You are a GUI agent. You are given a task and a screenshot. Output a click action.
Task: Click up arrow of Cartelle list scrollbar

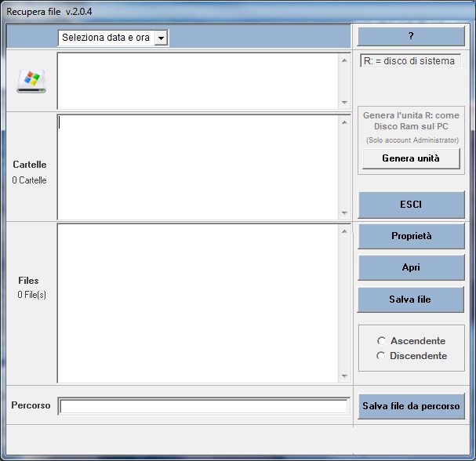click(x=344, y=122)
